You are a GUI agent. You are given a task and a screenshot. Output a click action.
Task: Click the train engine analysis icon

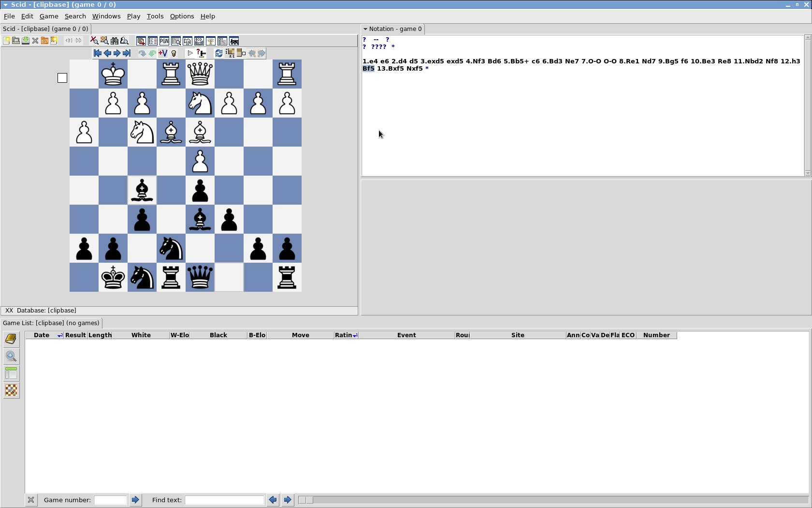point(234,41)
